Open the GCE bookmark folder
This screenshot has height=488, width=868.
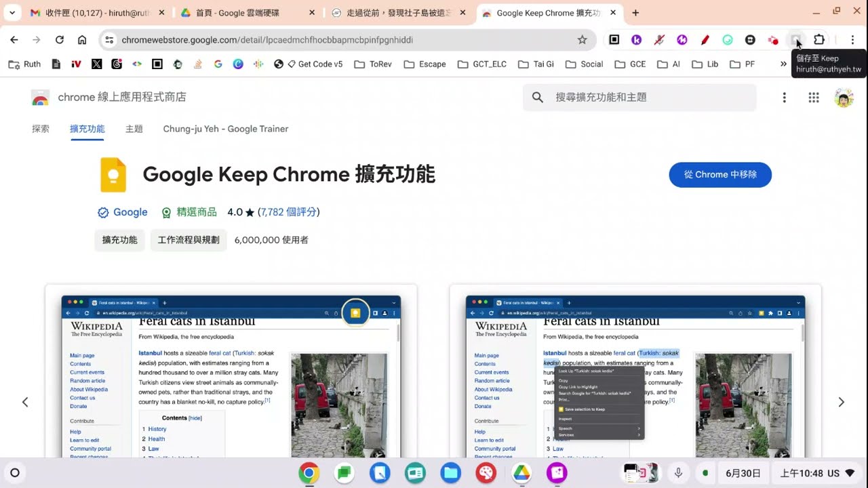click(630, 64)
